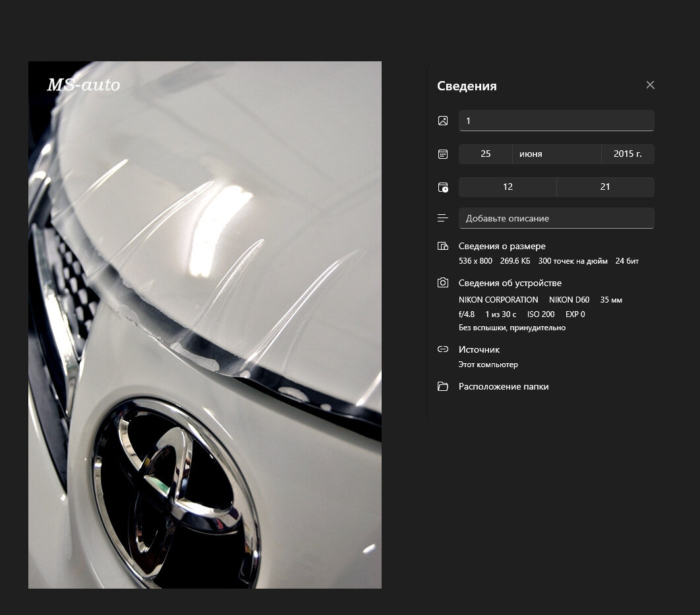
Task: Close the Сведения info panel
Action: click(x=650, y=85)
